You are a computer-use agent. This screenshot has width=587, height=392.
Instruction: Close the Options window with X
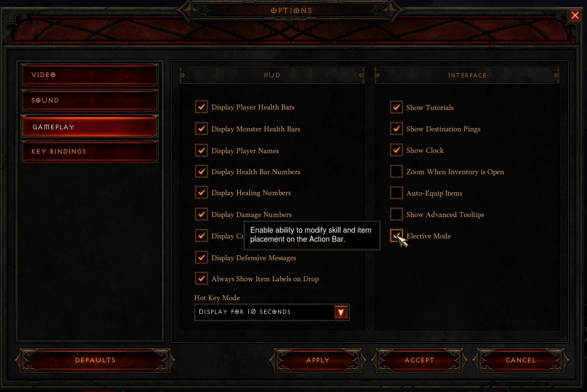pos(575,16)
